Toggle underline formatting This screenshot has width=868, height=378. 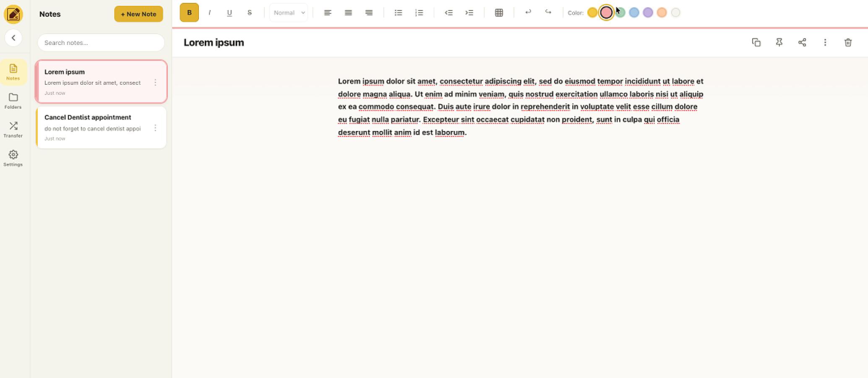point(229,13)
